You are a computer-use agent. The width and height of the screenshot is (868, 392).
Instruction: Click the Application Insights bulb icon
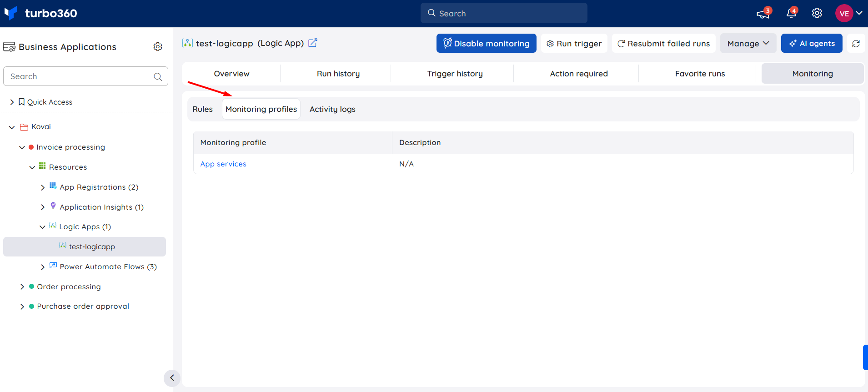coord(53,206)
